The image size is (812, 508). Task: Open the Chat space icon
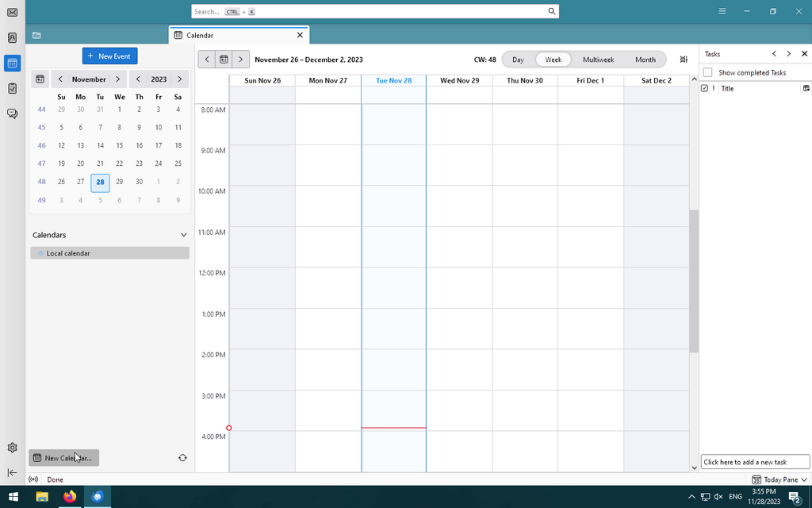pyautogui.click(x=12, y=114)
